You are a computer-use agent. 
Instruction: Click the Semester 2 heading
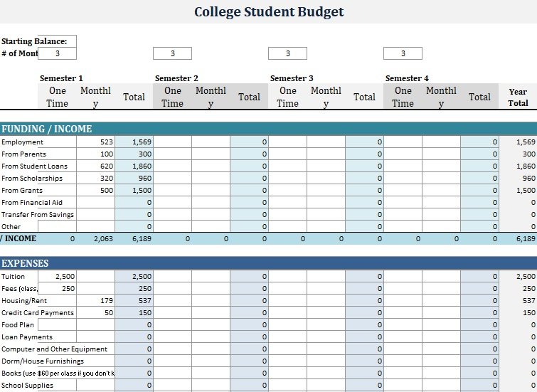(176, 78)
